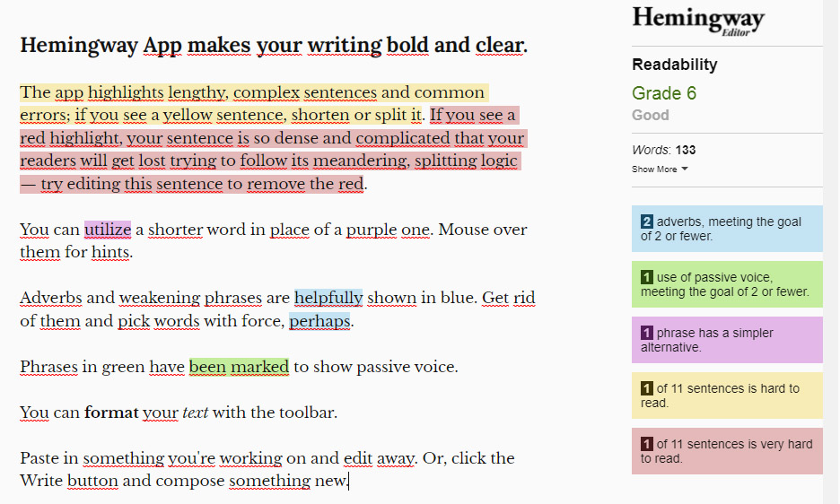This screenshot has width=840, height=504.
Task: Expand the Show More dropdown arrow
Action: tap(685, 169)
